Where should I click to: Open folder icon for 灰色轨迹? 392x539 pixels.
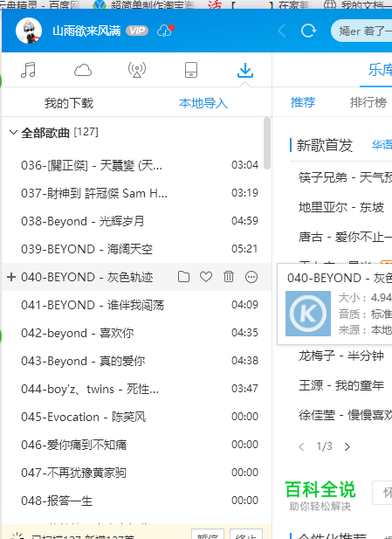click(184, 277)
